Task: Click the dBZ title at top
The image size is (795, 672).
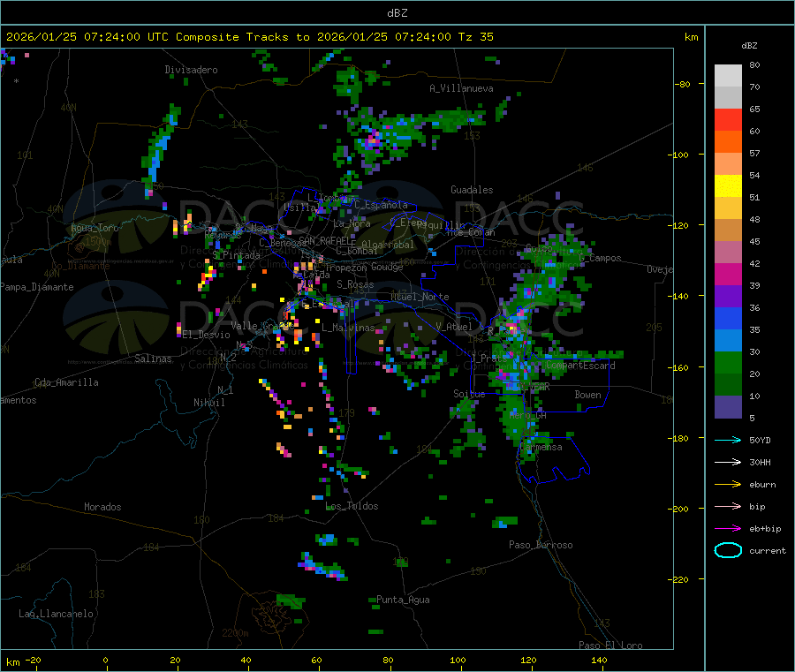Action: [397, 13]
